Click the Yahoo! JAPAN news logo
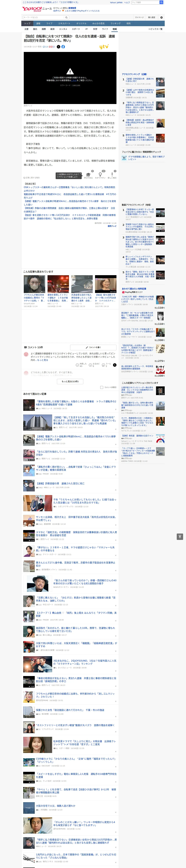Viewport: 186px width, 868px height. tap(37, 9)
